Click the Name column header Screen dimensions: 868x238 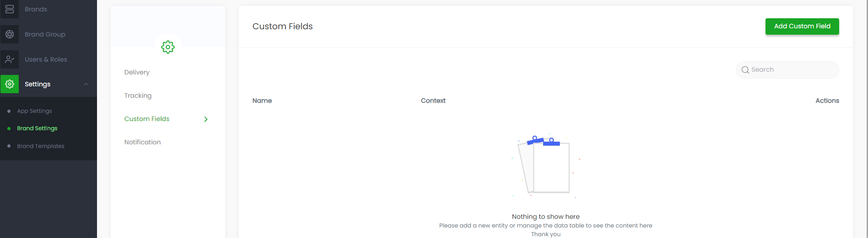click(262, 100)
